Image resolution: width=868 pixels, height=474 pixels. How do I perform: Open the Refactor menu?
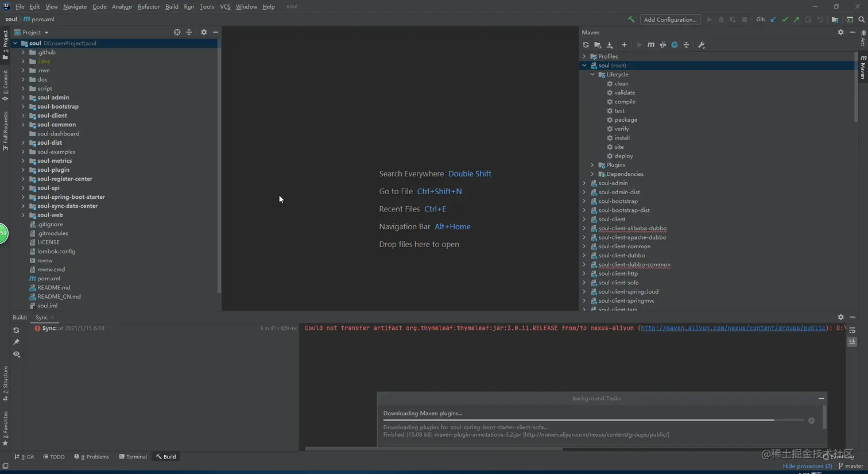tap(149, 6)
